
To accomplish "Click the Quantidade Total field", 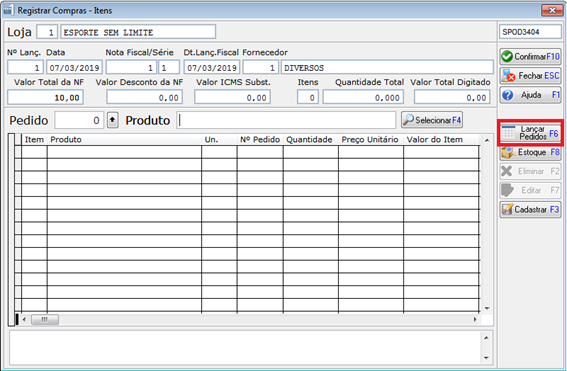I will coord(363,97).
